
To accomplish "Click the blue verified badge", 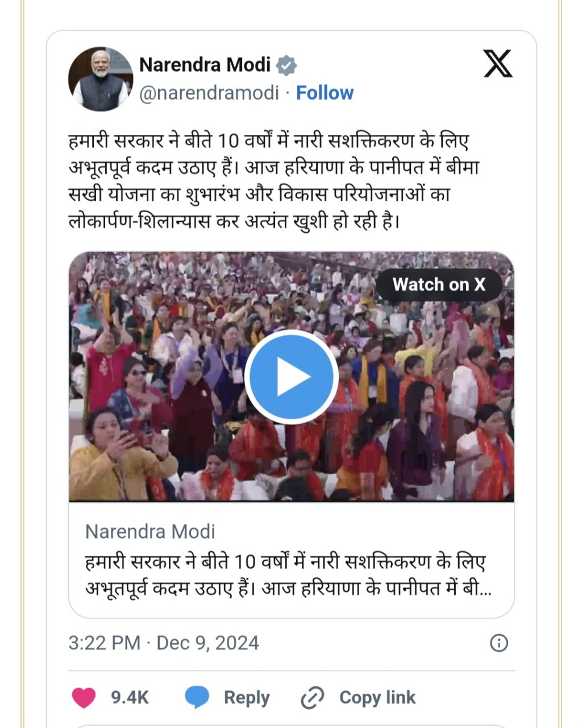I will coord(286,65).
